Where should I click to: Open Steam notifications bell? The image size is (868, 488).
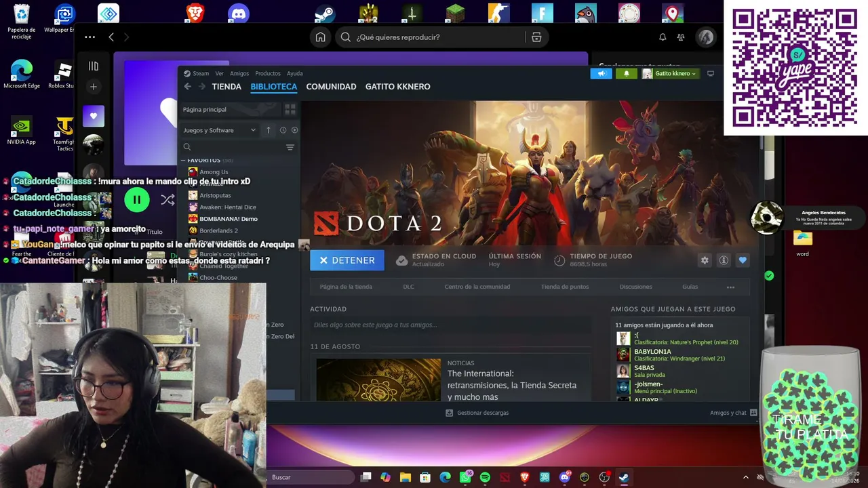627,73
